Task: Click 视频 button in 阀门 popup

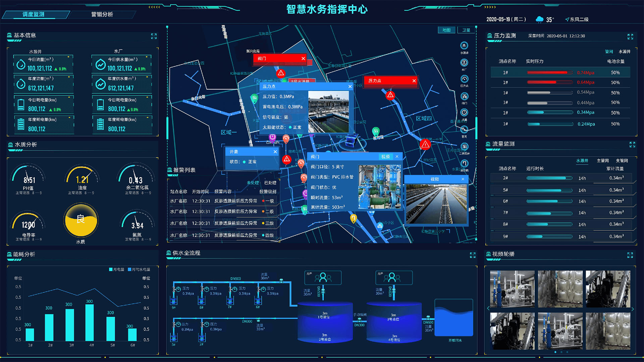Action: tap(385, 157)
